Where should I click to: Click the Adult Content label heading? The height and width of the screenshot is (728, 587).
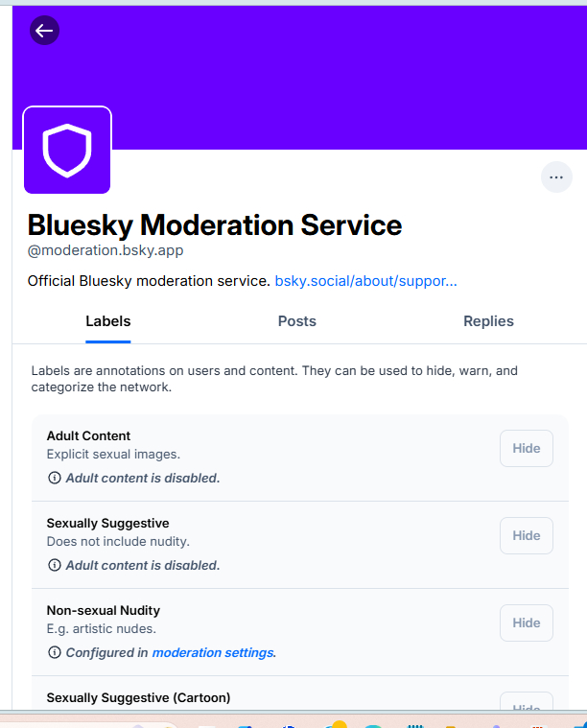[88, 435]
